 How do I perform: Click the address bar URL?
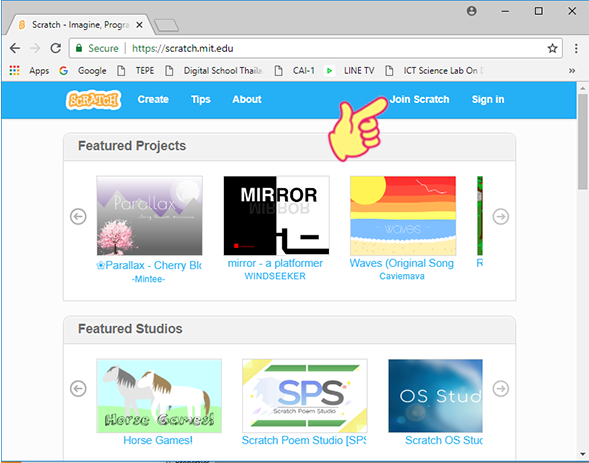pos(183,48)
